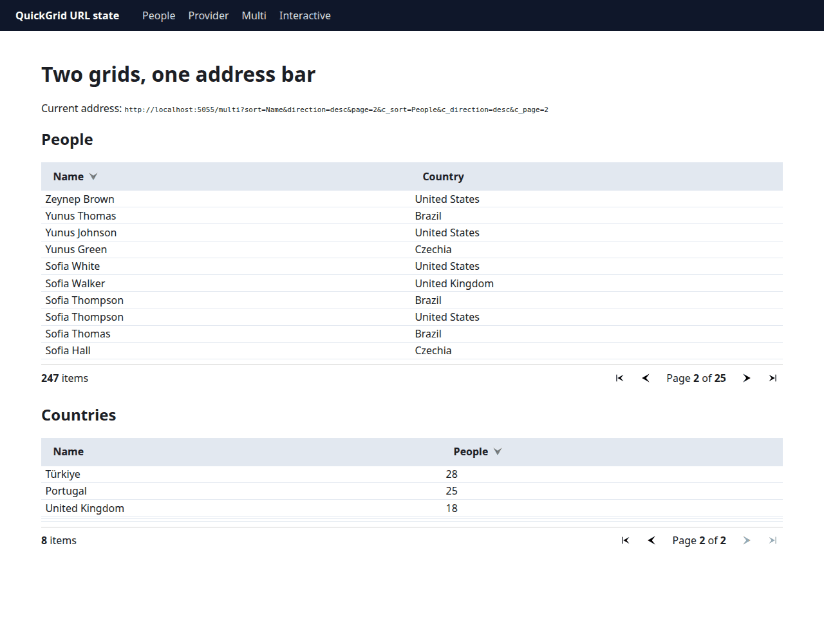Viewport: 824px width, 644px height.
Task: Click United States in Zeynep Brown row
Action: pyautogui.click(x=447, y=199)
